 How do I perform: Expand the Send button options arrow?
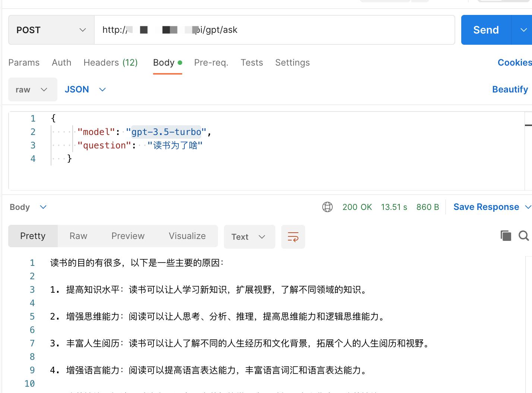point(524,30)
